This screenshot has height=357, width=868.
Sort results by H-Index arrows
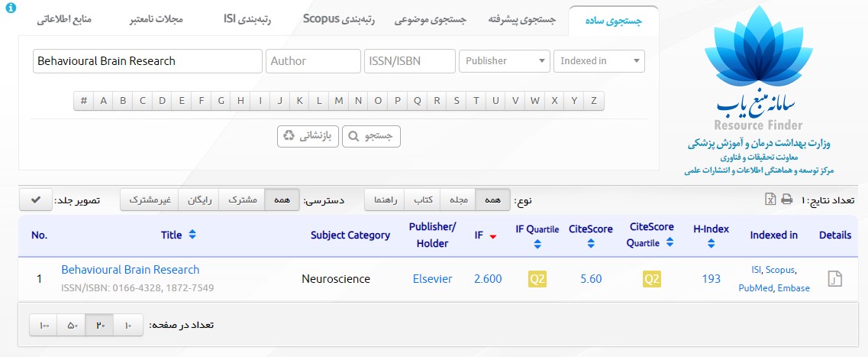pyautogui.click(x=711, y=245)
